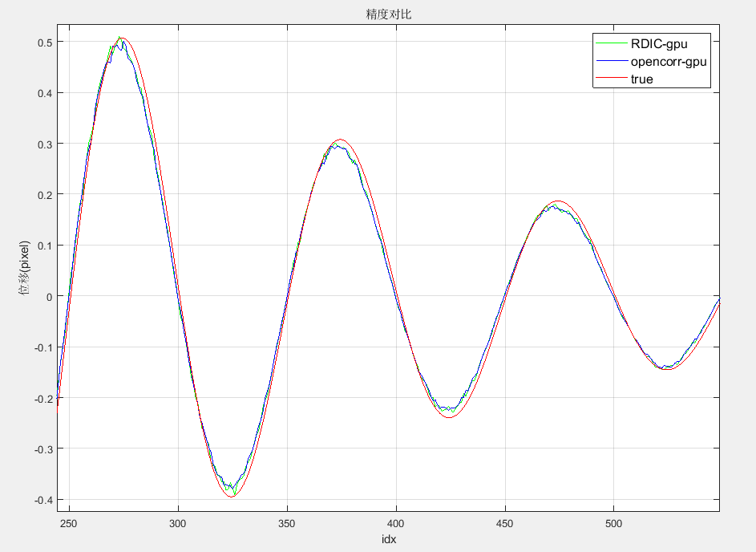756x552 pixels.
Task: Click the x-axis label idx
Action: pyautogui.click(x=389, y=540)
